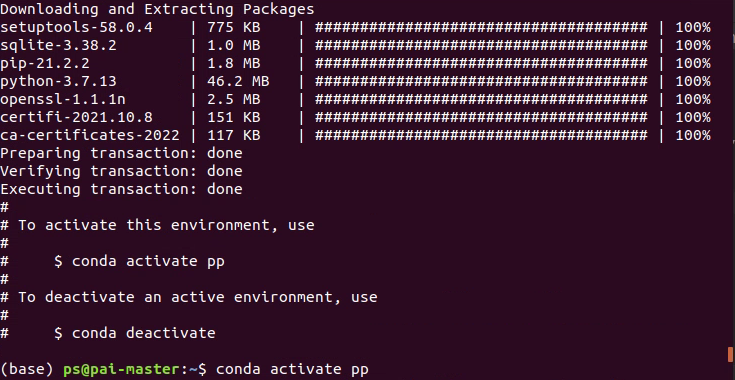This screenshot has width=735, height=380.
Task: Click the 'Verifying transaction: done' line
Action: click(121, 171)
